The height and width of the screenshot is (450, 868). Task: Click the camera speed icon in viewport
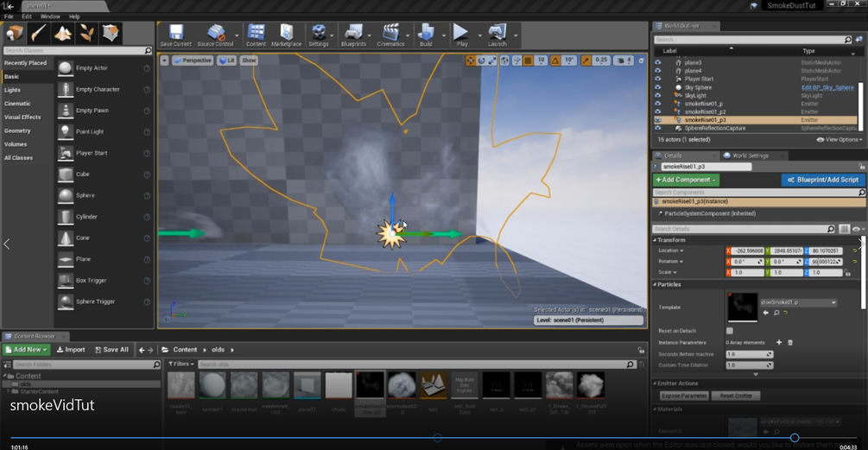pyautogui.click(x=620, y=60)
